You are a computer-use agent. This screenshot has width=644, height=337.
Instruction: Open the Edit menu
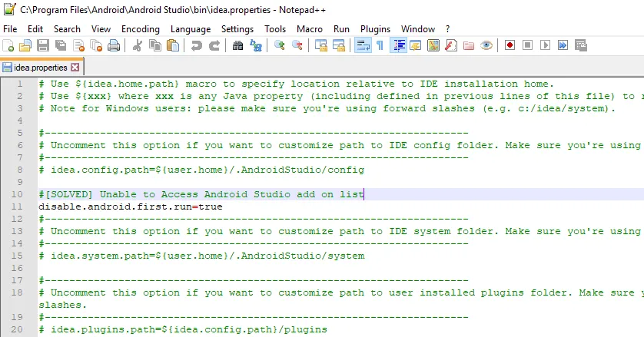point(35,29)
